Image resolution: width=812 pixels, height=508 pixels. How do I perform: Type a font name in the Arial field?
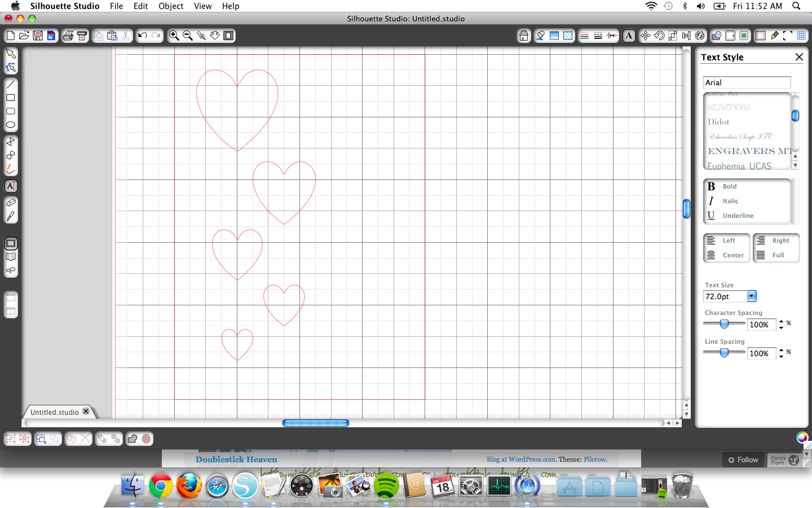point(747,82)
